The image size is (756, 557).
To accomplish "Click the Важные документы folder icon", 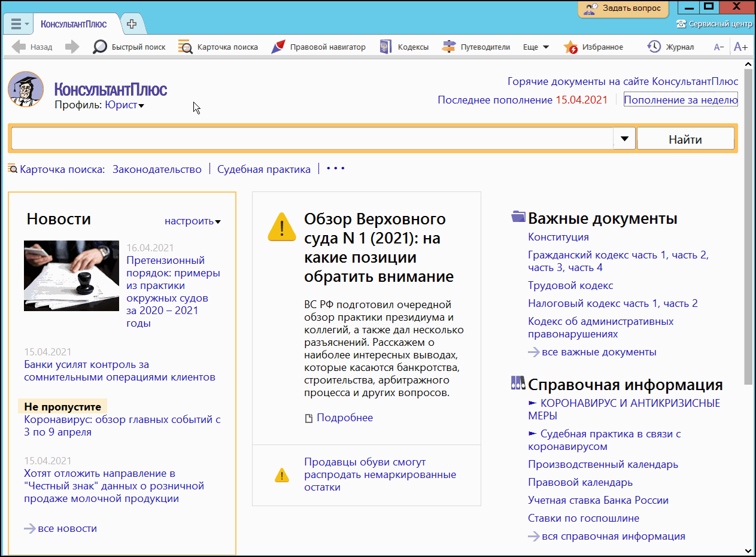I will 518,217.
